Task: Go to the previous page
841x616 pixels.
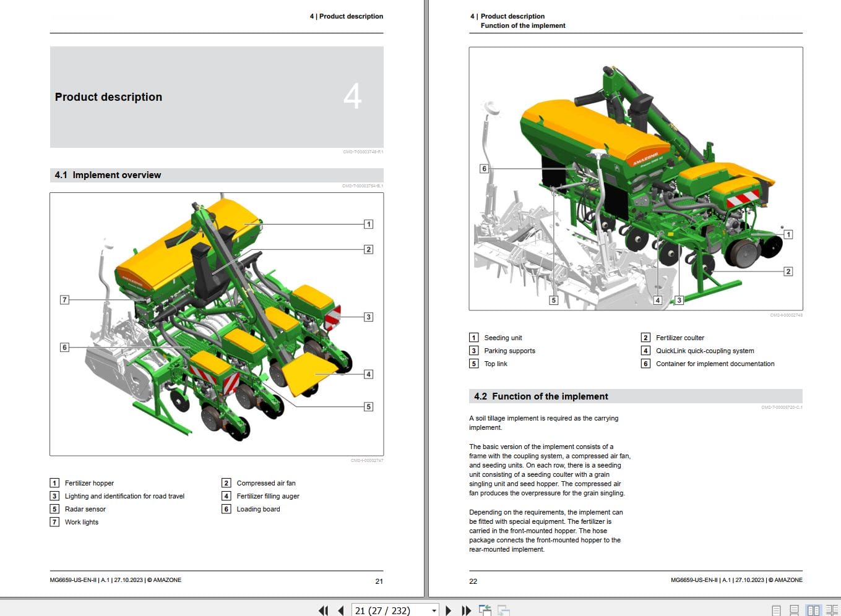Action: click(x=341, y=610)
